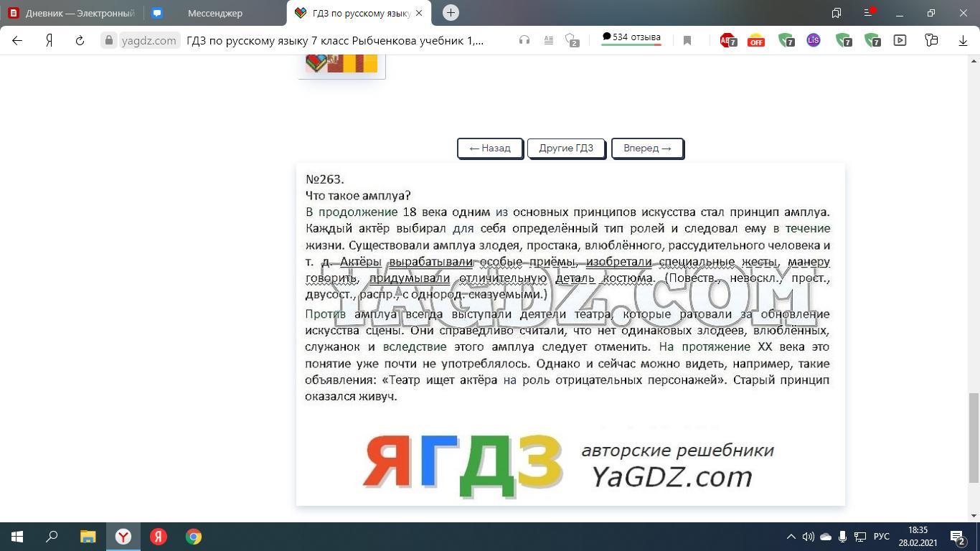Open РУС input language selector
The height and width of the screenshot is (551, 980).
pos(881,537)
